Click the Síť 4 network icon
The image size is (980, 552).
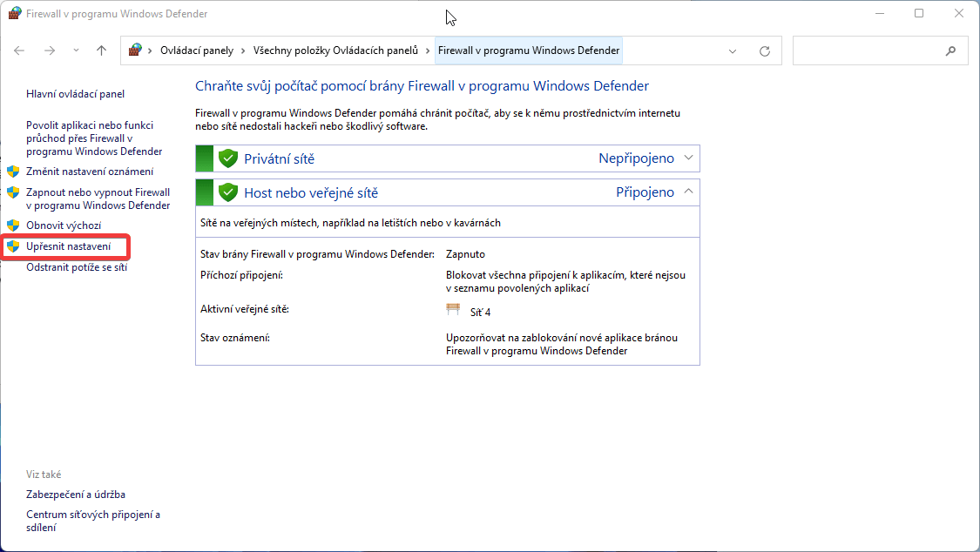[x=453, y=310]
